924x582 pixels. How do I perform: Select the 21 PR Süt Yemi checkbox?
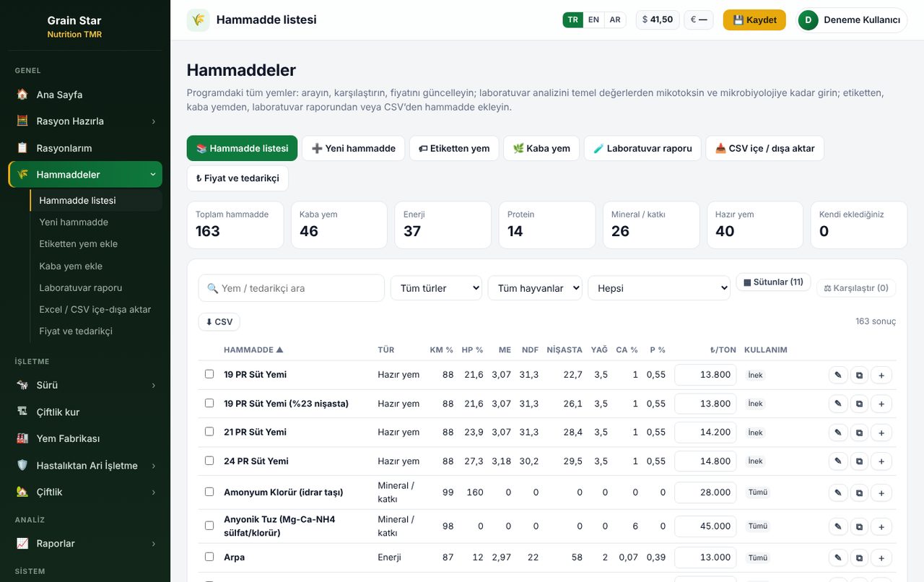click(x=209, y=431)
